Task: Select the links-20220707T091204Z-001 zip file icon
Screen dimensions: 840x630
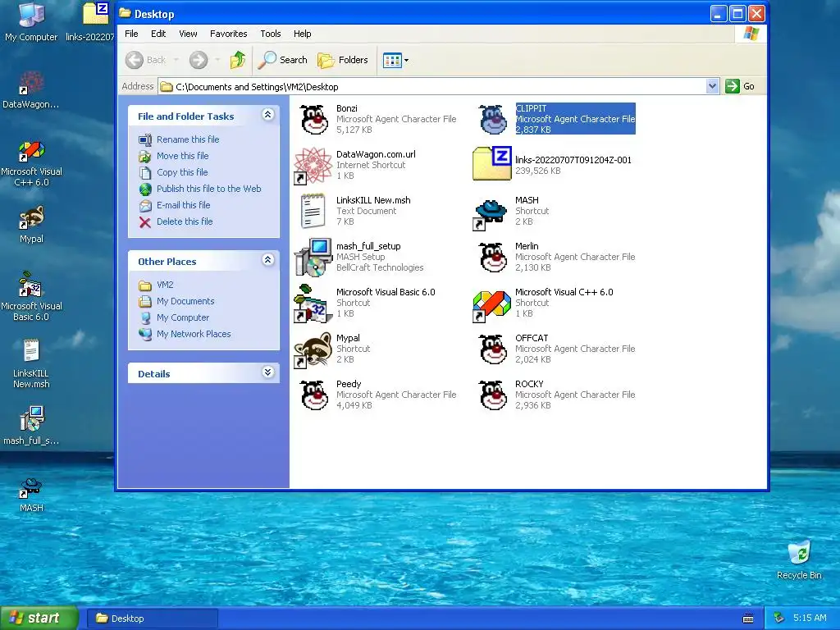Action: 492,164
